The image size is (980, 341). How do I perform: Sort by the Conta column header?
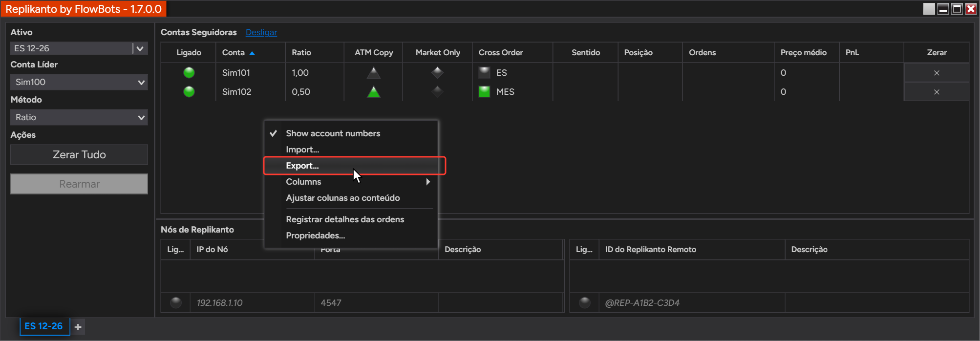click(x=250, y=52)
